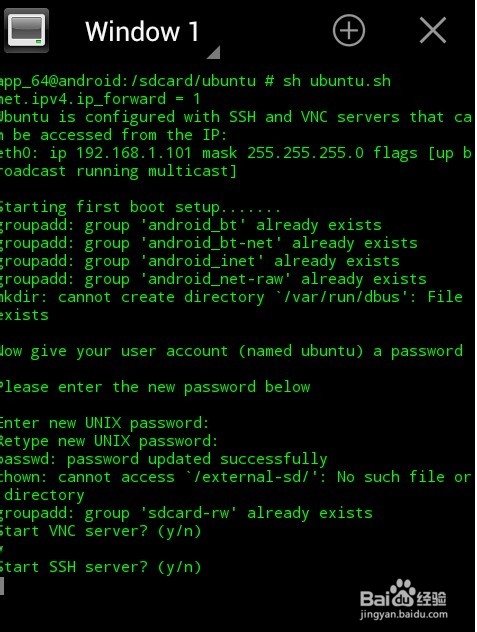Image resolution: width=477 pixels, height=632 pixels.
Task: Click the blinking cursor block at the prompt
Action: 2,585
